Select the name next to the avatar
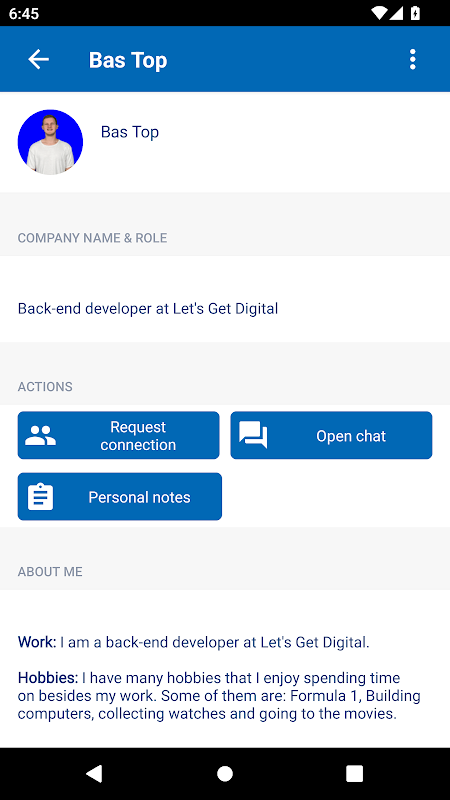The width and height of the screenshot is (450, 800). (x=130, y=132)
